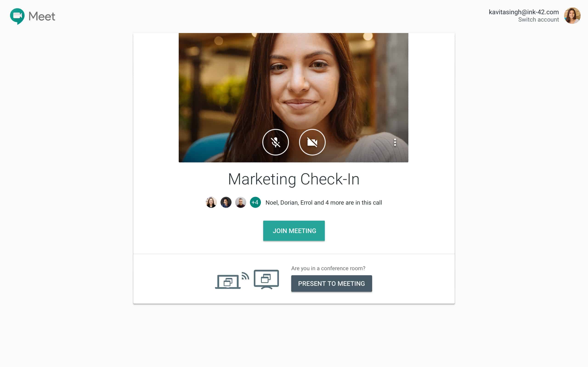Click the laptop casting screen icon
Image resolution: width=588 pixels, height=367 pixels.
[x=228, y=282]
